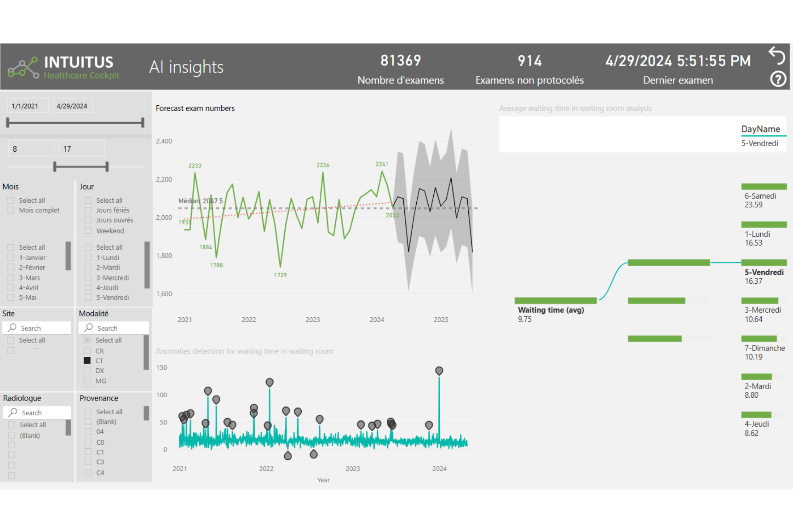Click the Provenance list scrollbar
The width and height of the screenshot is (793, 532).
click(x=146, y=413)
